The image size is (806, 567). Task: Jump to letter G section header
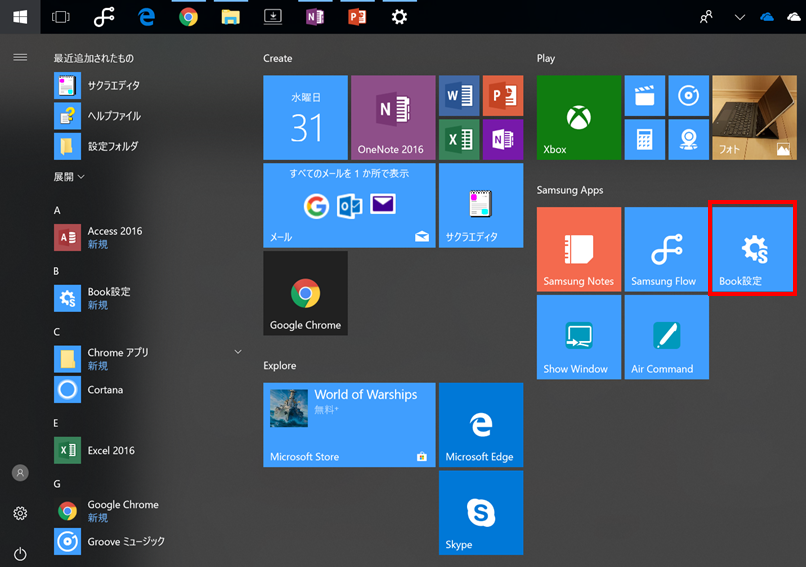pyautogui.click(x=57, y=484)
